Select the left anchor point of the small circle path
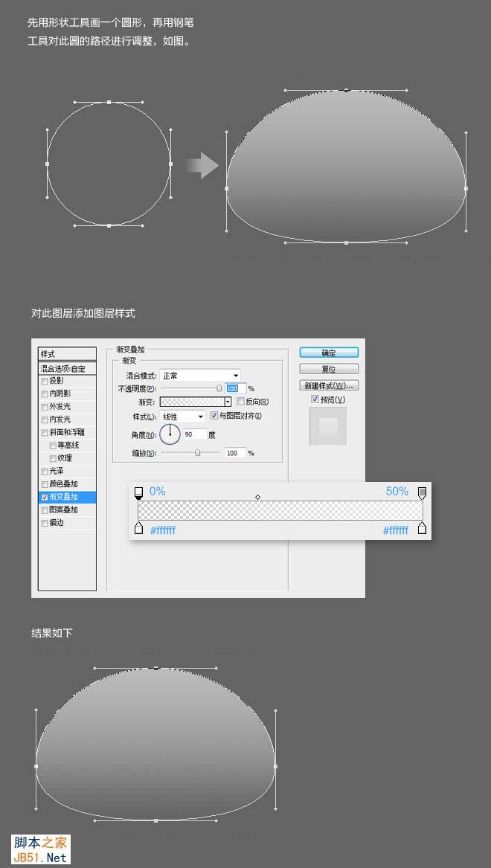This screenshot has height=868, width=491. 47,164
